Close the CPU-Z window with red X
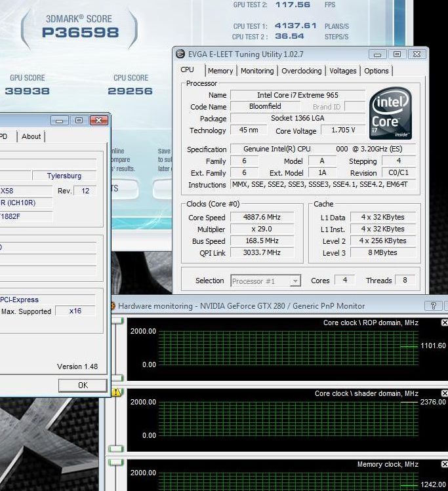 98,120
